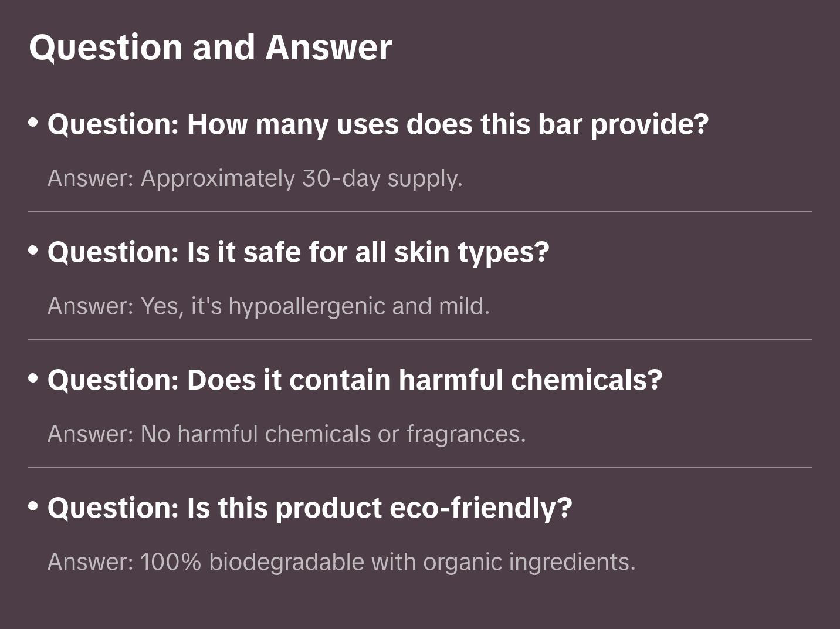The width and height of the screenshot is (840, 629).
Task: Click the "Approximately 30-day supply" text
Action: [302, 178]
